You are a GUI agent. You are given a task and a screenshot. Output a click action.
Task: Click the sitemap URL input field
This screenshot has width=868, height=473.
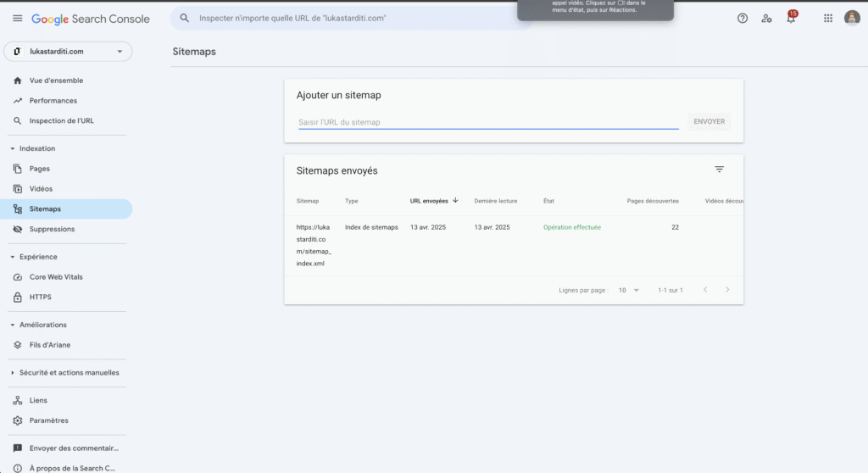pyautogui.click(x=488, y=122)
